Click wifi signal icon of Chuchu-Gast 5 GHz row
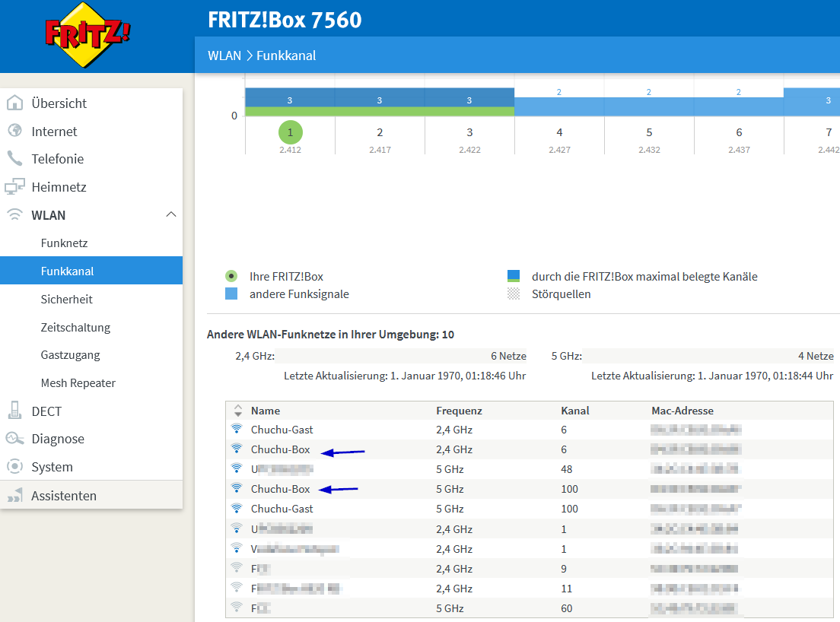840x622 pixels. click(237, 508)
